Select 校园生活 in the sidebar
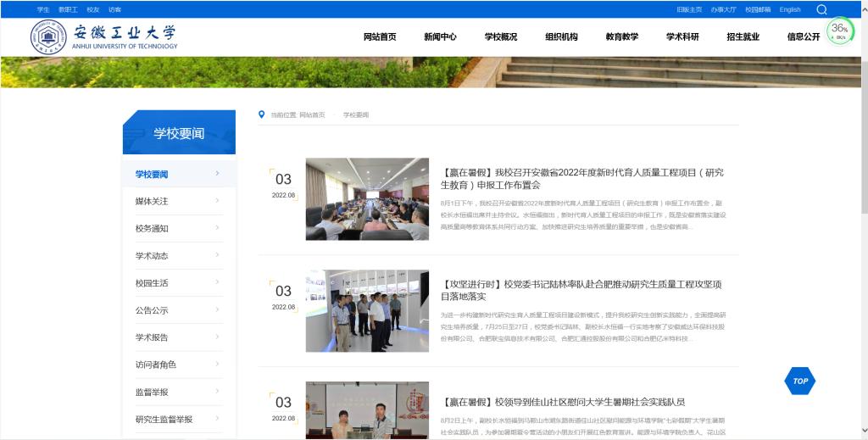This screenshot has height=440, width=868. point(152,283)
